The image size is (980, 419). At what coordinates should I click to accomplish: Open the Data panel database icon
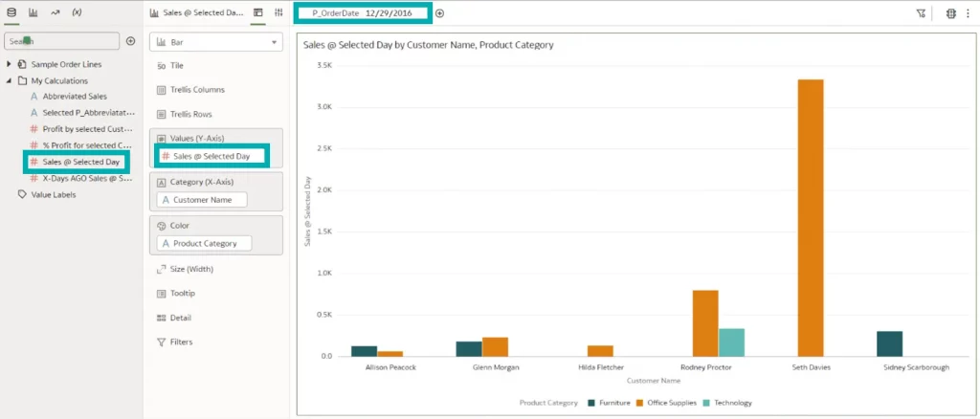[11, 12]
